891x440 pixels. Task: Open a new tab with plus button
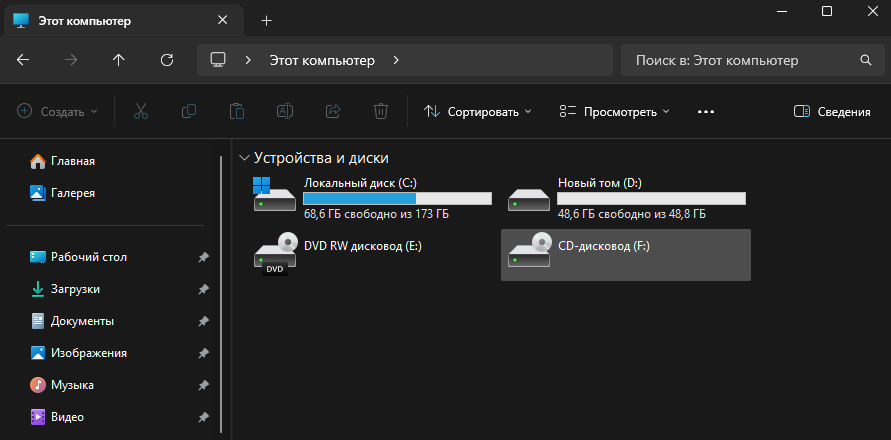[x=267, y=21]
